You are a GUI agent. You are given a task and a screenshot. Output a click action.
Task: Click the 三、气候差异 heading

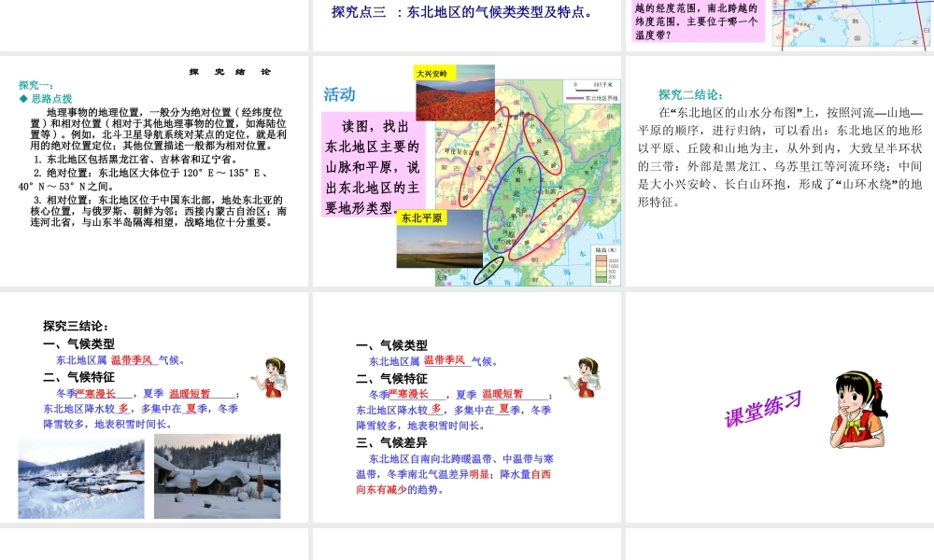[x=391, y=442]
